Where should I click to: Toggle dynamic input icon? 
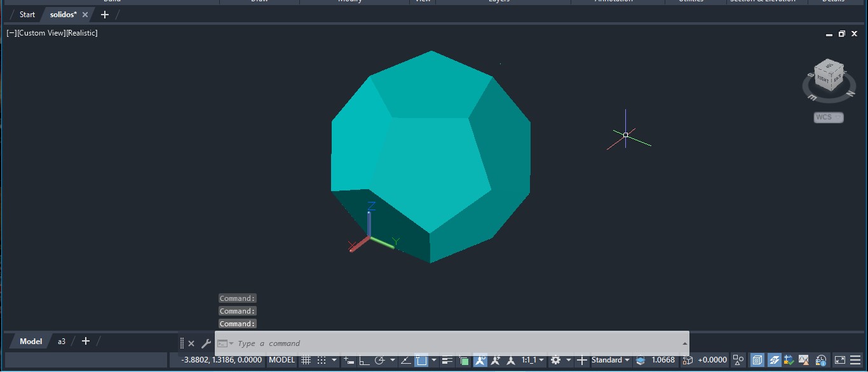pos(349,360)
